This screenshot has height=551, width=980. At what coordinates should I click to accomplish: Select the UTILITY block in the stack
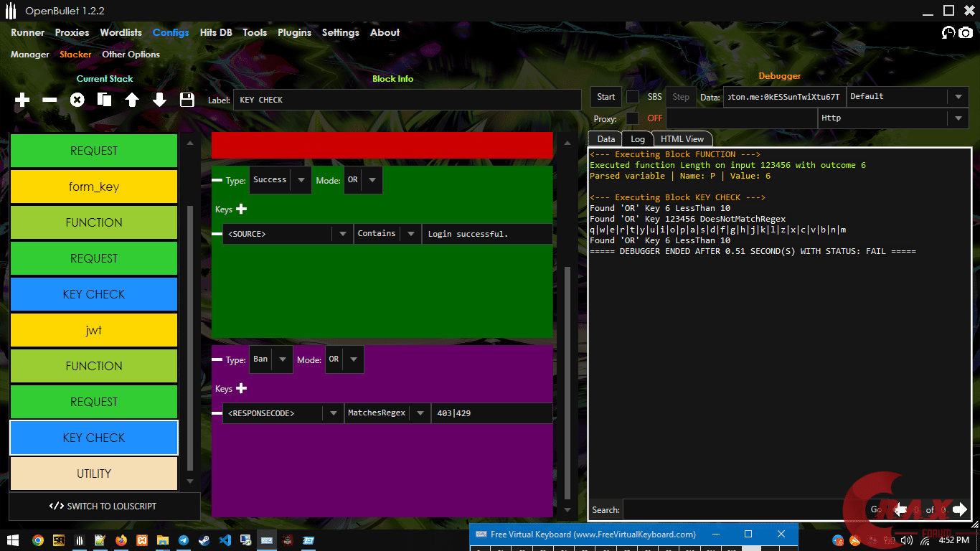coord(94,474)
